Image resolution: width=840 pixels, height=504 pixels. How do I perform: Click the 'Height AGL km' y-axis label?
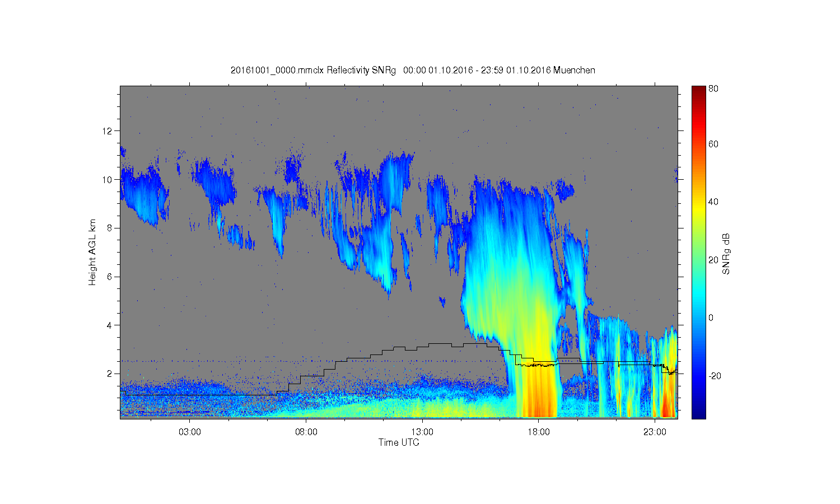point(92,252)
